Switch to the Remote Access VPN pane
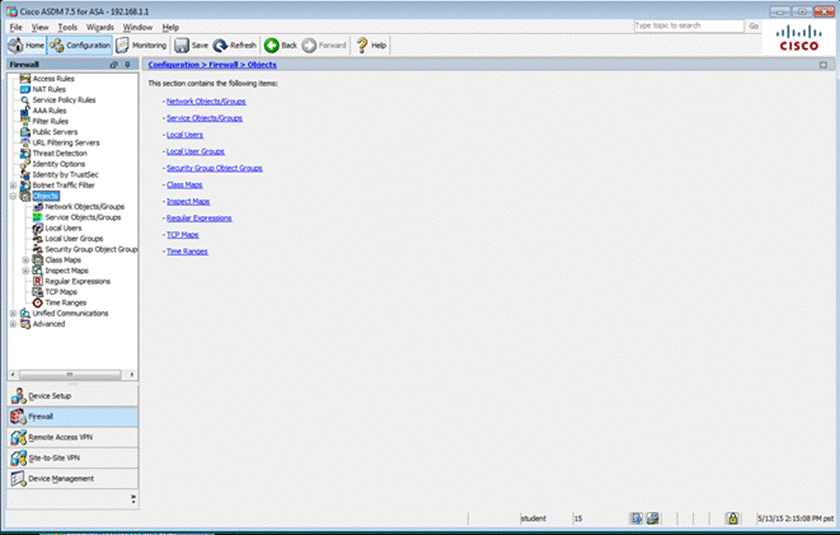Image resolution: width=840 pixels, height=535 pixels. point(70,437)
